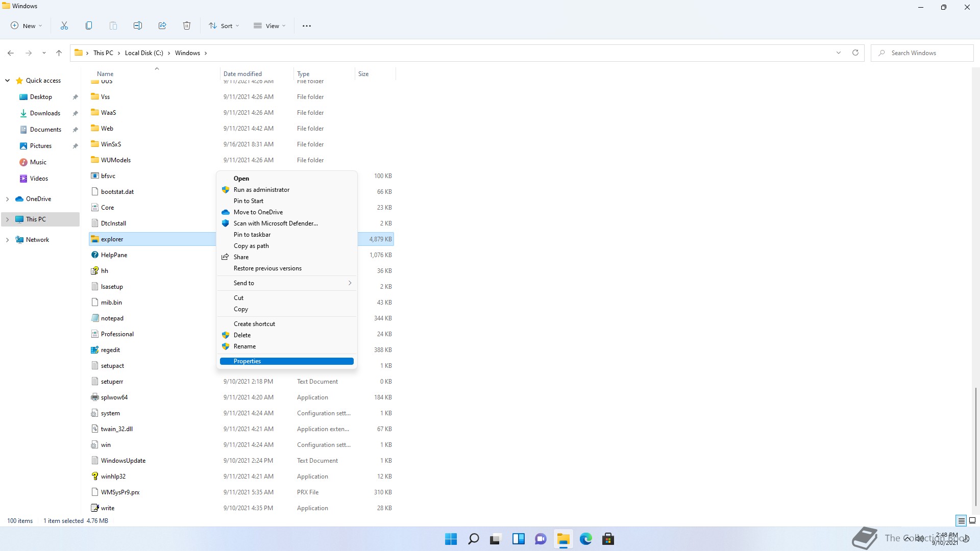Expand the Send to submenu arrow
Screen dimensions: 980x551
(x=350, y=283)
